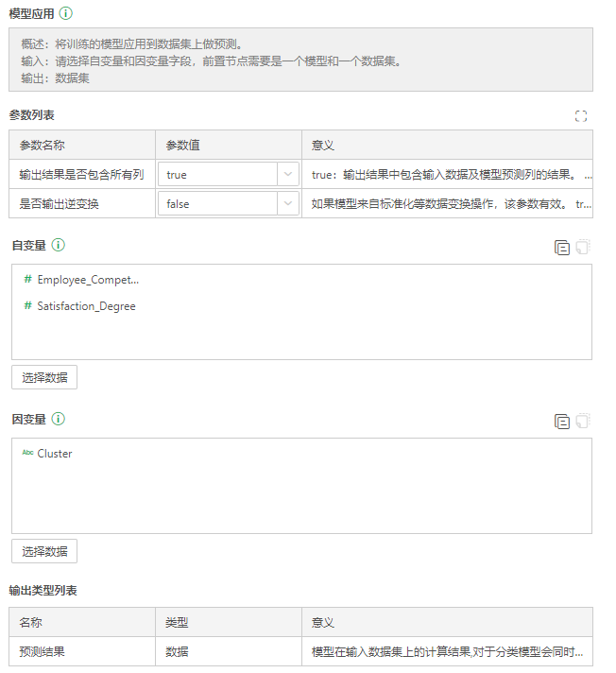Click 选择数据 button under 因变量
616x673 pixels.
click(x=44, y=551)
